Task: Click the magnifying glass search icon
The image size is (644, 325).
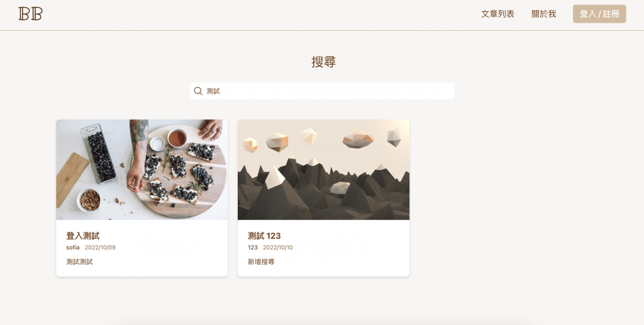Action: coord(198,91)
